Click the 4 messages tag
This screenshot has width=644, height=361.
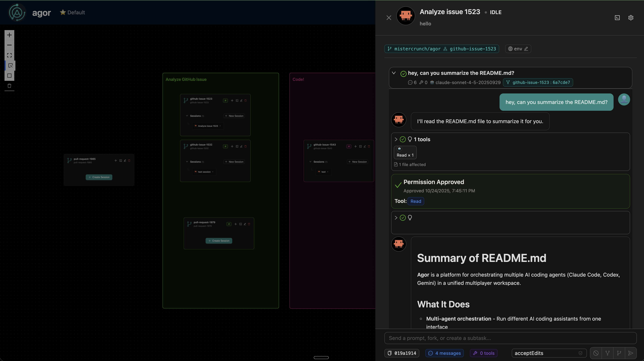[444, 353]
